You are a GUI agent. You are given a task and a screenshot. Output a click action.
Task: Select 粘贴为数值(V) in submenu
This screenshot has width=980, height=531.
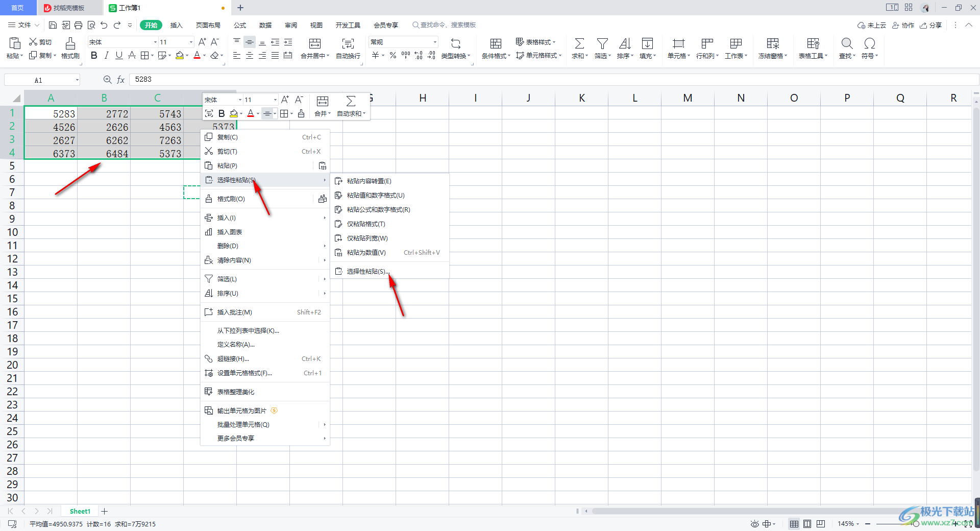(x=390, y=253)
